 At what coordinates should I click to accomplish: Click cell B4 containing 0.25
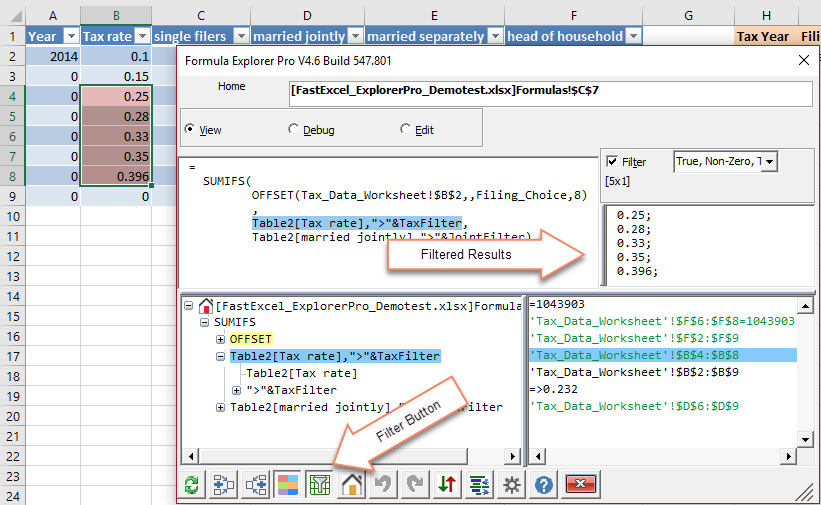tap(116, 96)
